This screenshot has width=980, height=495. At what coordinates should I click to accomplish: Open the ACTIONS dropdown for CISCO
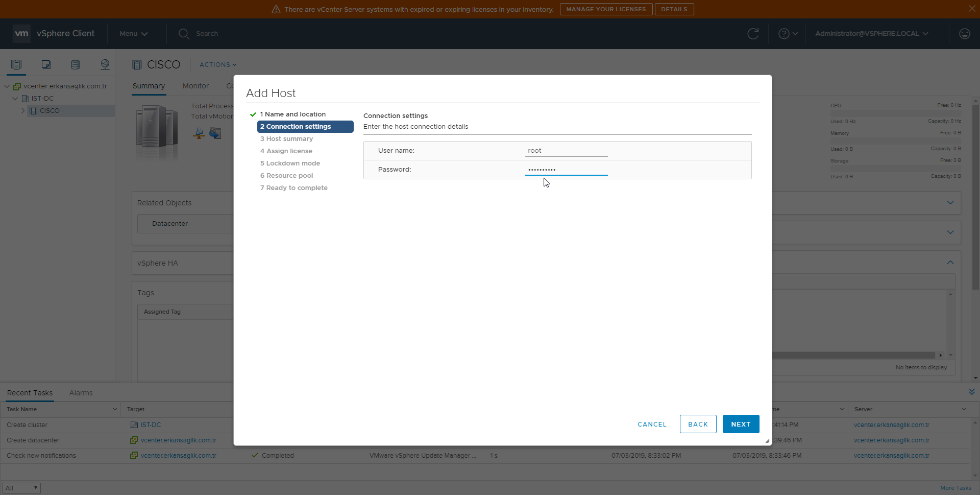click(218, 65)
